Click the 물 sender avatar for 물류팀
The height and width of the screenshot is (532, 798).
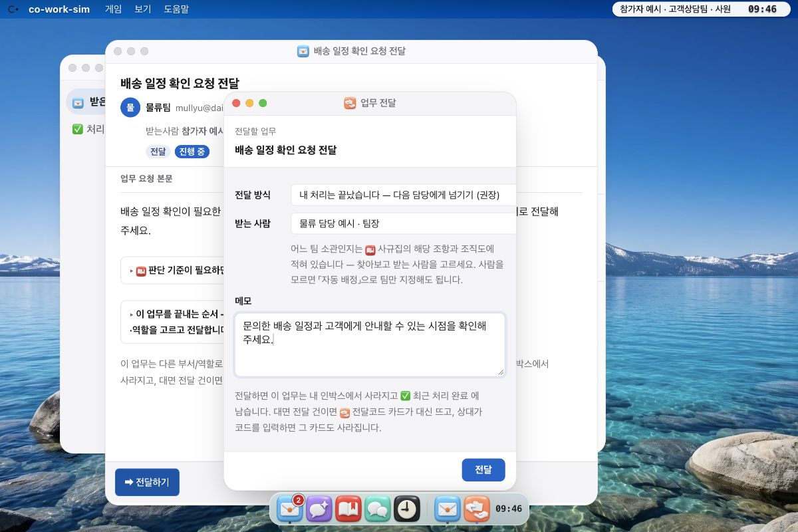(130, 107)
